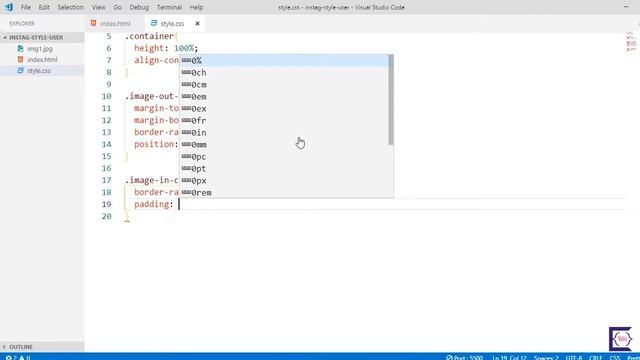Click the unit icon beside 0rem suggestion
The image size is (640, 360).
(186, 192)
